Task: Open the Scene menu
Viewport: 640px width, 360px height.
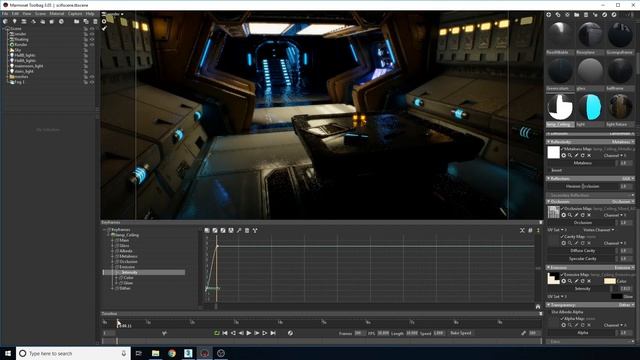Action: (x=40, y=13)
